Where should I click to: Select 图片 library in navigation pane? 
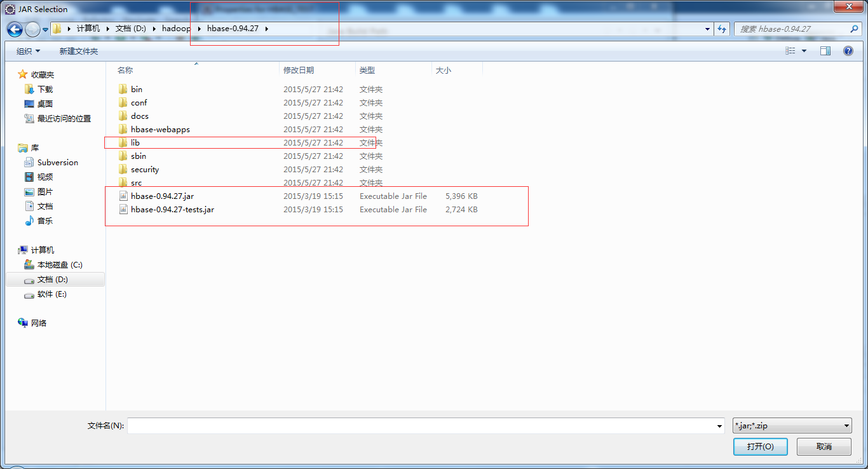[45, 191]
